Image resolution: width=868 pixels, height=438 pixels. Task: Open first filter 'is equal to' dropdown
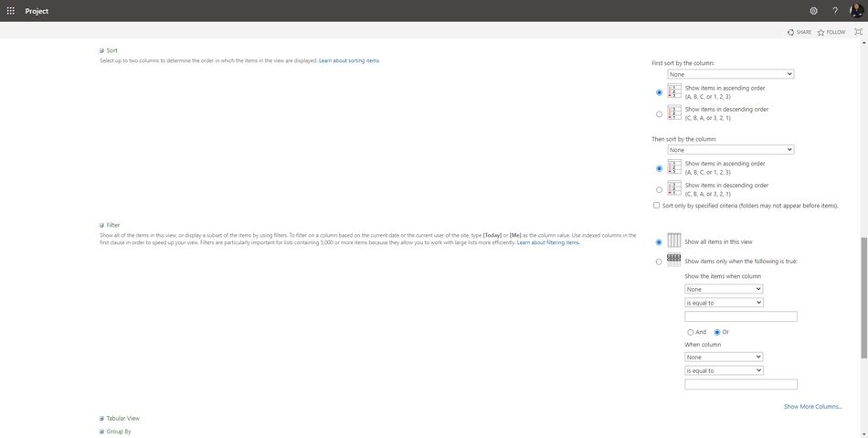point(724,303)
